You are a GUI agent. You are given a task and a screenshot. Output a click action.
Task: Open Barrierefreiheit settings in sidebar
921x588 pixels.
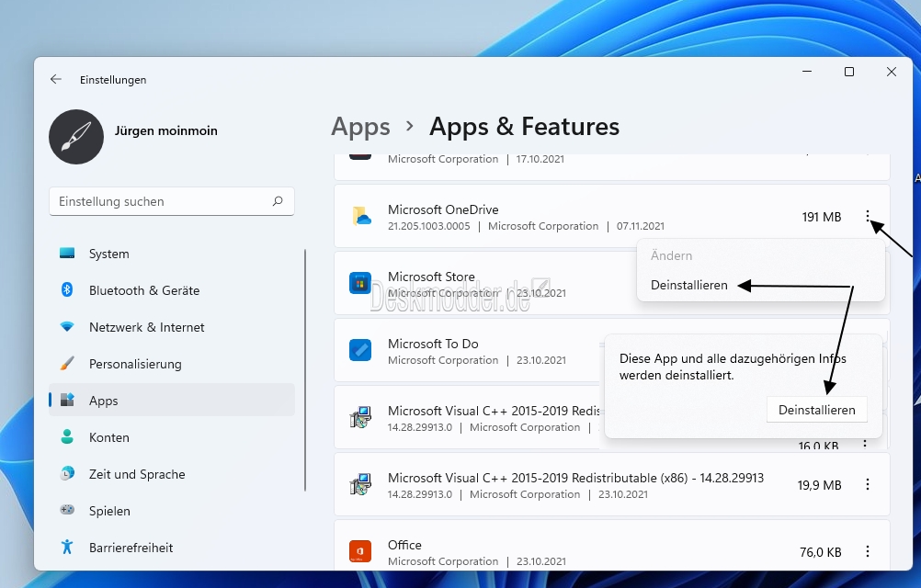(x=172, y=548)
